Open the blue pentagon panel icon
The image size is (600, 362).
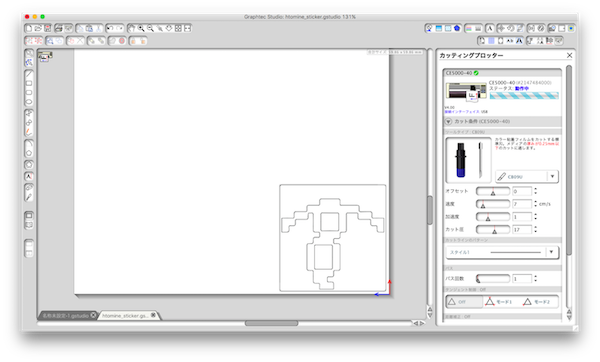(457, 28)
